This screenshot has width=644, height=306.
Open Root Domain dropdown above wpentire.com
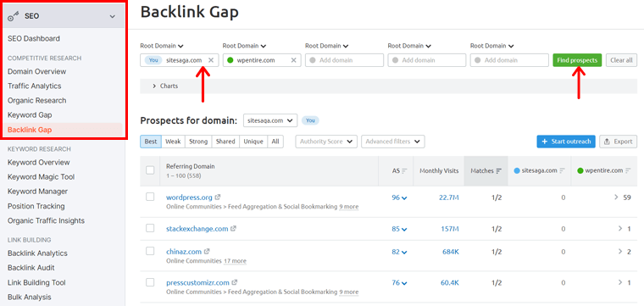tap(244, 46)
